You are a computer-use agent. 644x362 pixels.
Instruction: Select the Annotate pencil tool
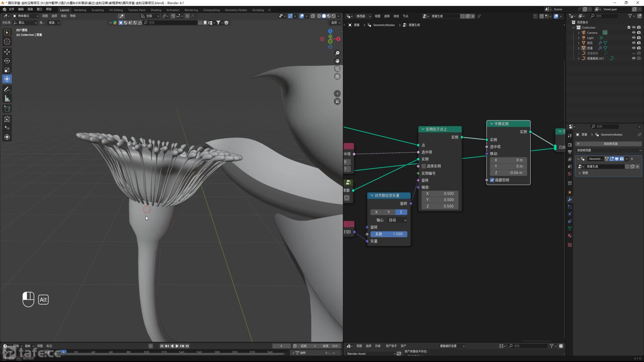click(7, 89)
